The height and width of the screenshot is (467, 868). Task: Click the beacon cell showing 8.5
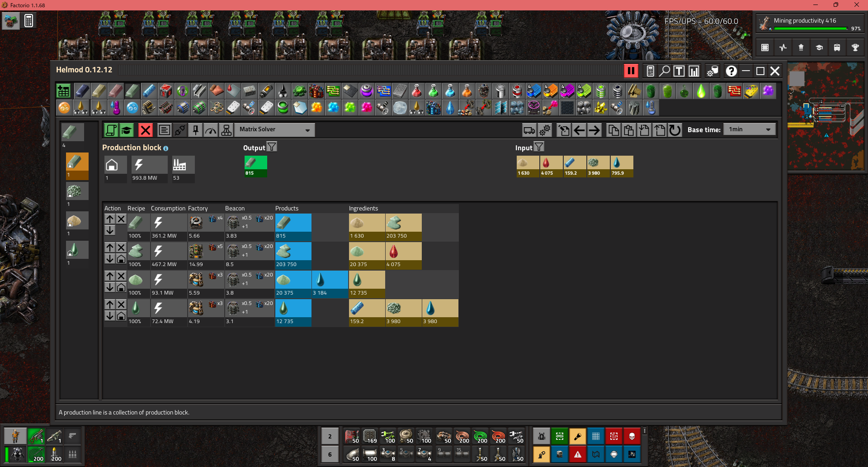click(x=250, y=255)
